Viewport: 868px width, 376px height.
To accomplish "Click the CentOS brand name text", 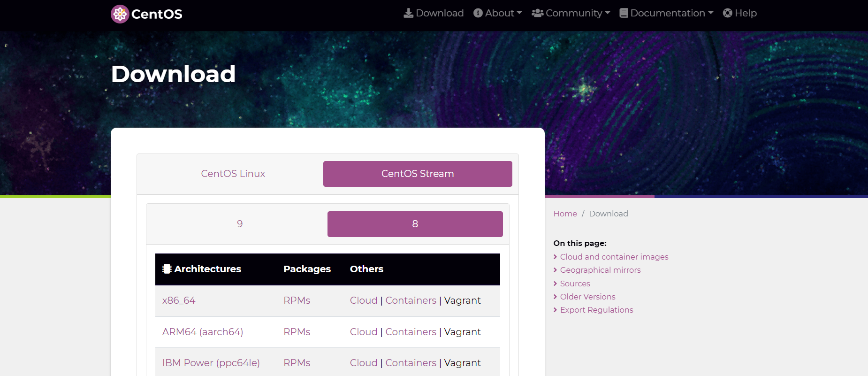I will pos(157,14).
